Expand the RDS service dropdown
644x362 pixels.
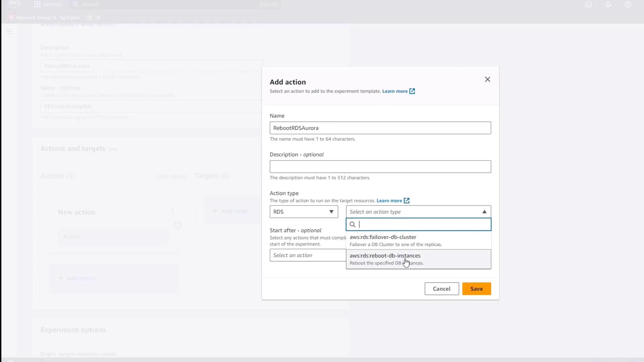tap(304, 212)
